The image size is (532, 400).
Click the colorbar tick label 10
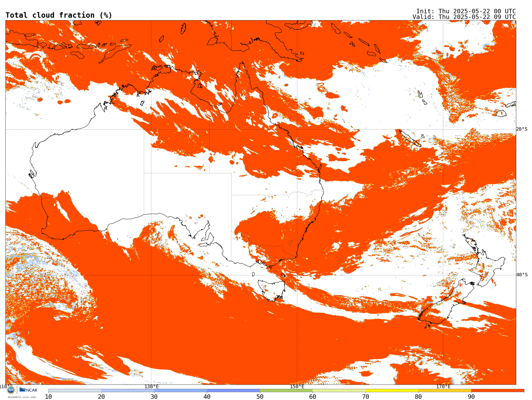[49, 397]
